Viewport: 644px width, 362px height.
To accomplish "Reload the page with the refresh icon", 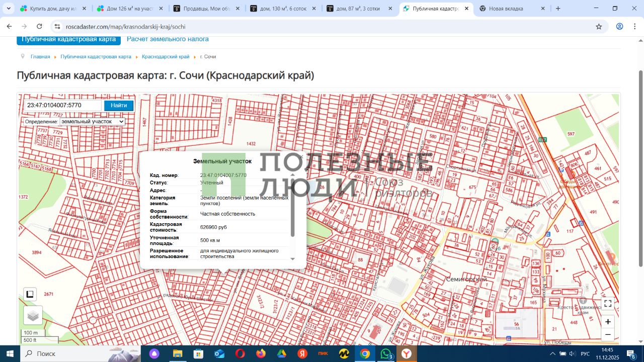I will [x=39, y=27].
